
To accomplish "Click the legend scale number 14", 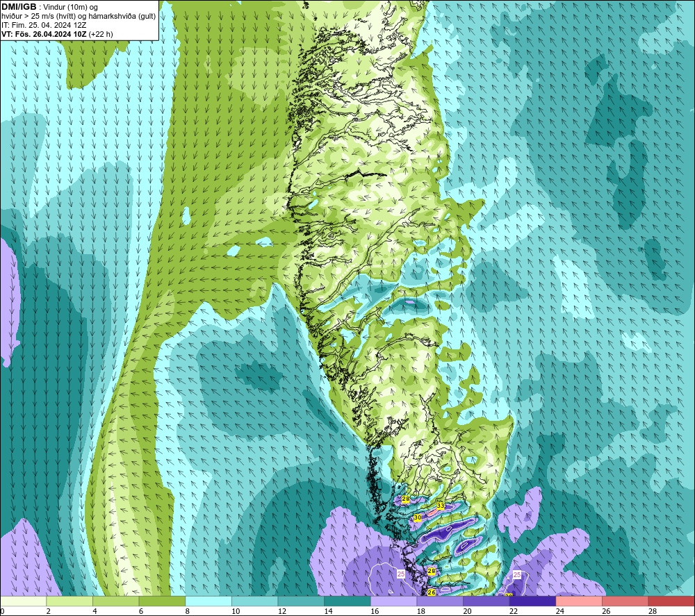I will click(329, 611).
